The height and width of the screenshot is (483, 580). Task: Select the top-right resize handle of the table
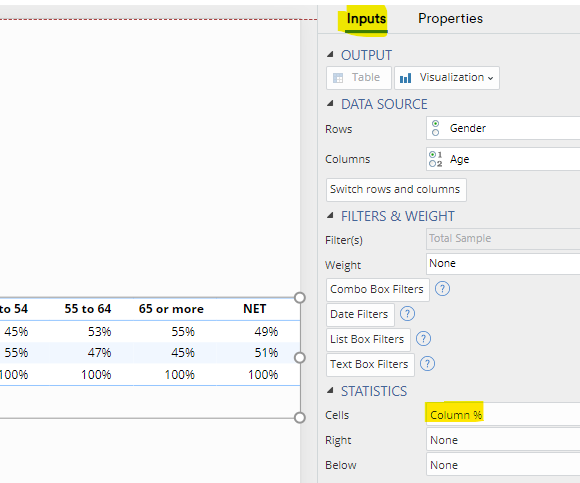(x=300, y=298)
